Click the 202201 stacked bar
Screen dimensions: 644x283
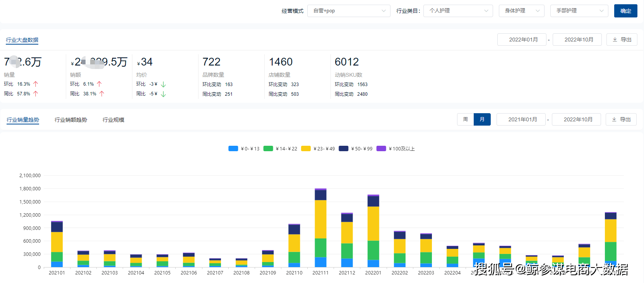coord(373,231)
